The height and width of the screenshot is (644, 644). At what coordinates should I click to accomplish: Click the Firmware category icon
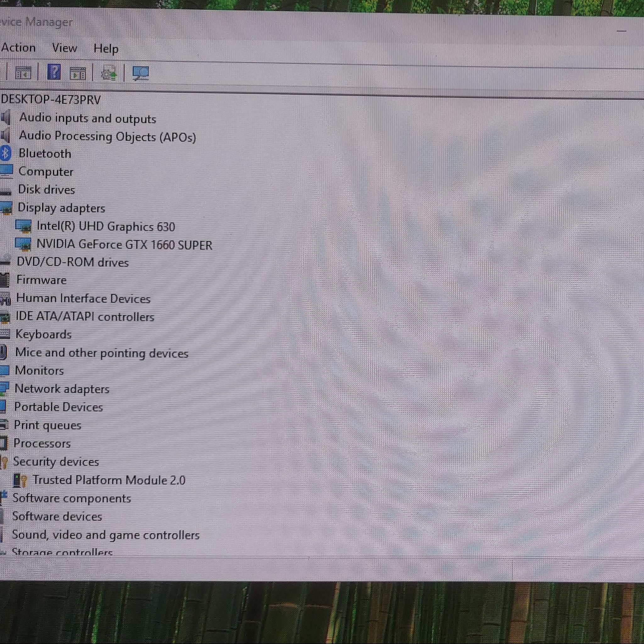click(x=5, y=280)
